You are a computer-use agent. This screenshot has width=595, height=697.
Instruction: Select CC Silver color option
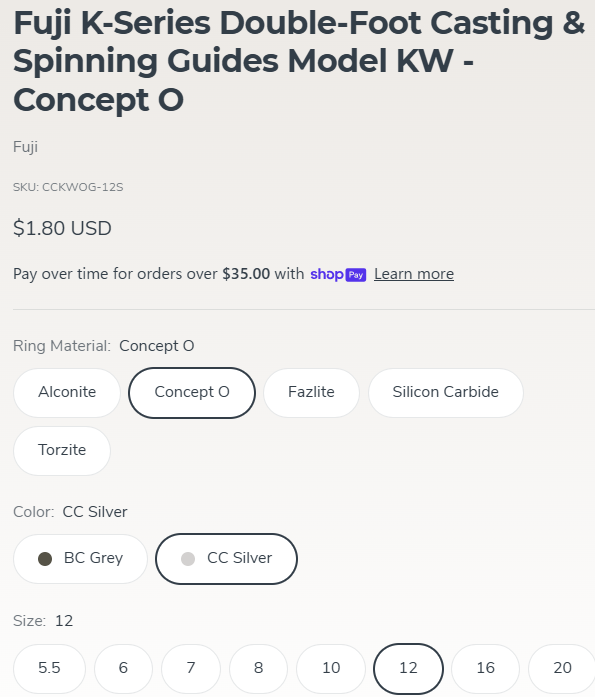[x=226, y=558]
